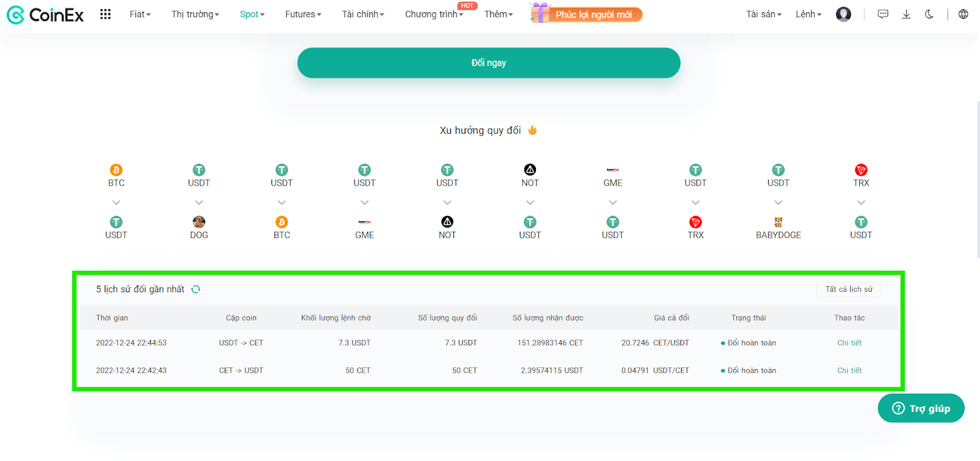Open Chi tiết for USDT -> CET swap
This screenshot has height=461, width=980.
(x=850, y=343)
